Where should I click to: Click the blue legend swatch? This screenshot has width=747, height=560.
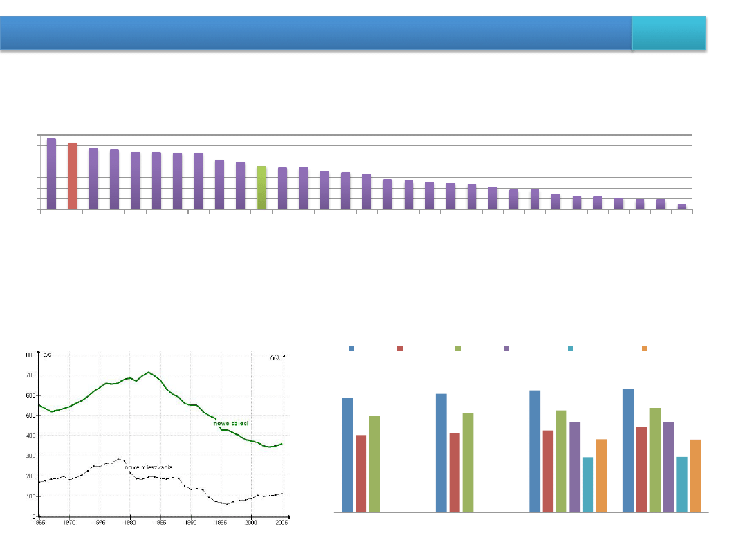351,349
